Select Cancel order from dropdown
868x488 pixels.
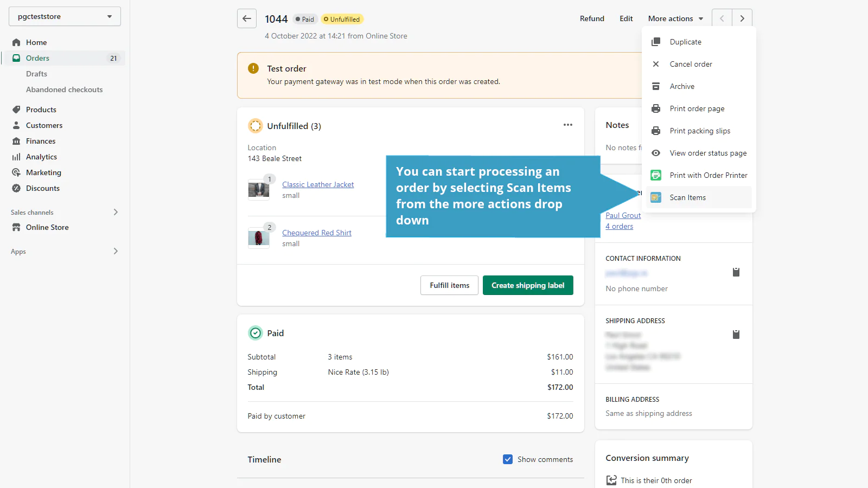[691, 64]
